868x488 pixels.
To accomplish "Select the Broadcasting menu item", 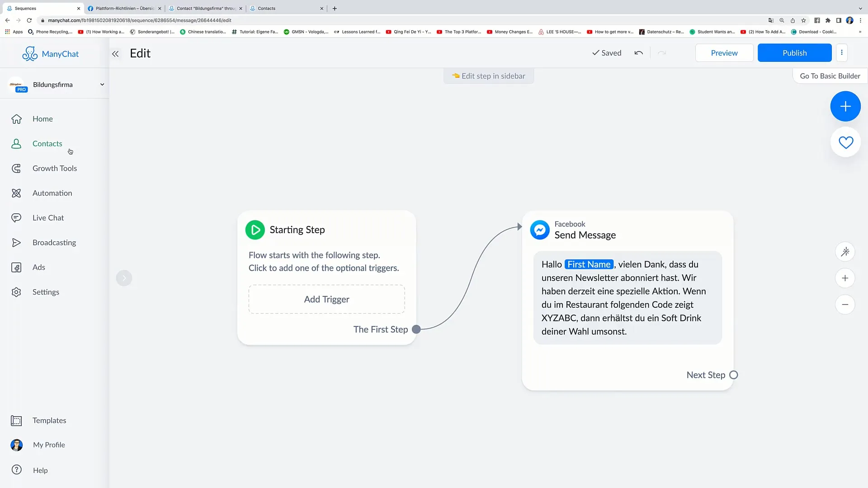I will tap(54, 243).
